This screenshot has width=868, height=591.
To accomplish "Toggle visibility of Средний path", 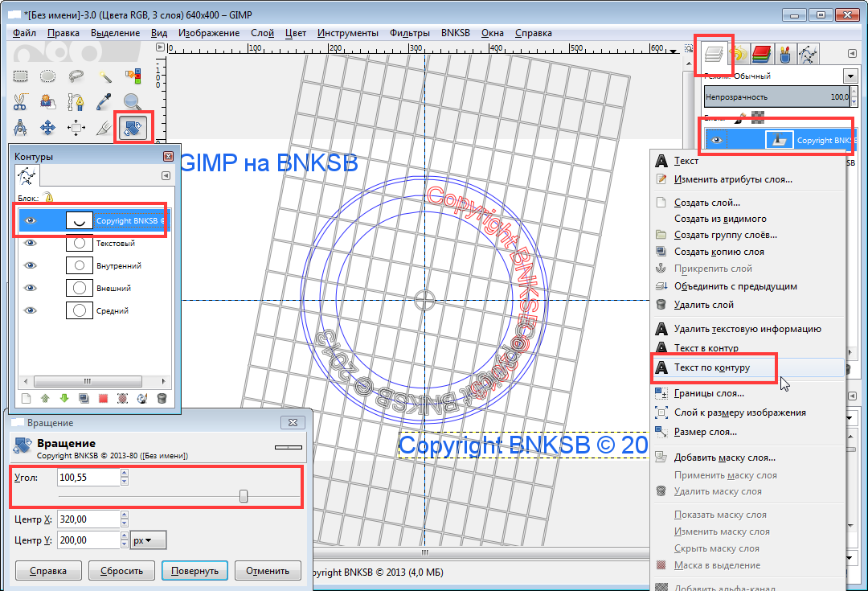I will tap(31, 310).
